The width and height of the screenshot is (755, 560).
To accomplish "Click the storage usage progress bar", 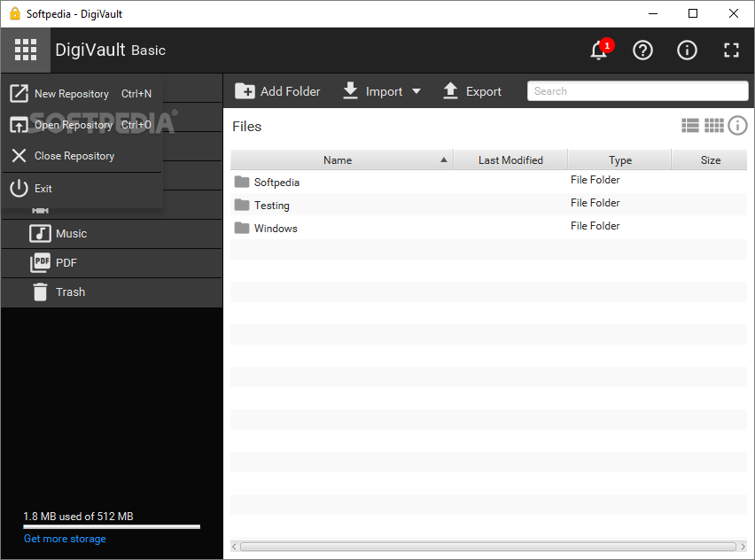I will [112, 527].
